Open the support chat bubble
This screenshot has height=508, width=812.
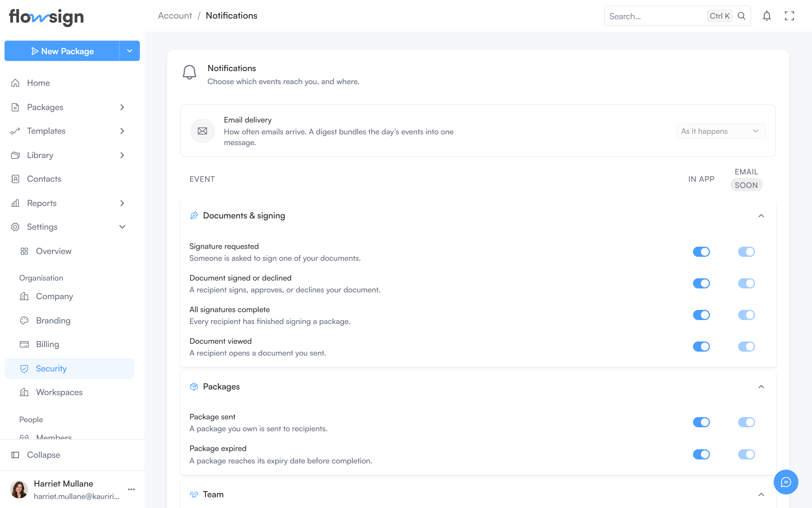pos(786,482)
